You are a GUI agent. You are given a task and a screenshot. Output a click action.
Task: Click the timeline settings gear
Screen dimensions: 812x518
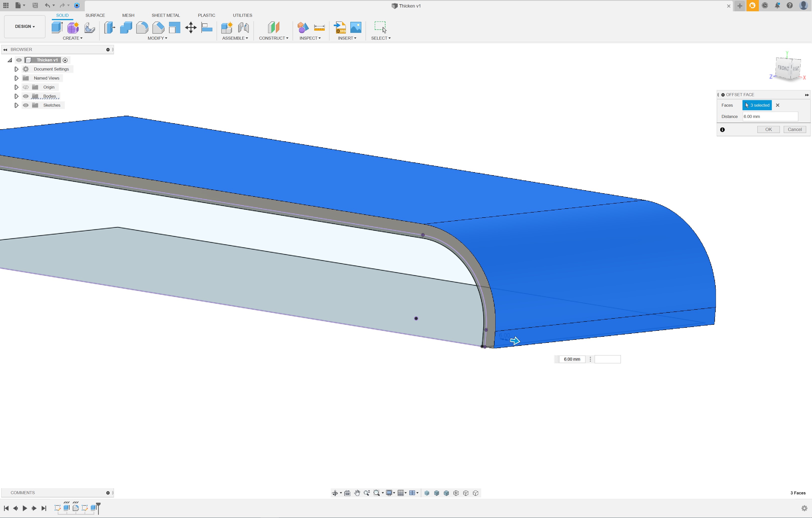tap(804, 508)
